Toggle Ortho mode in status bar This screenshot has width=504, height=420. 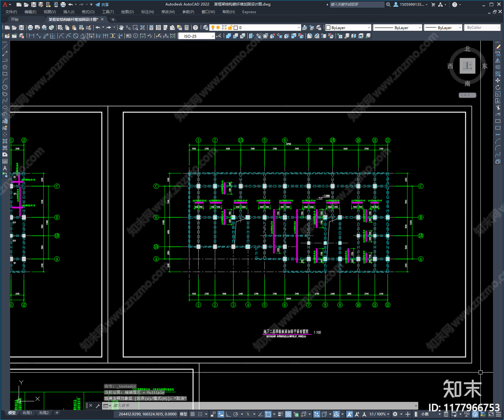[228, 414]
